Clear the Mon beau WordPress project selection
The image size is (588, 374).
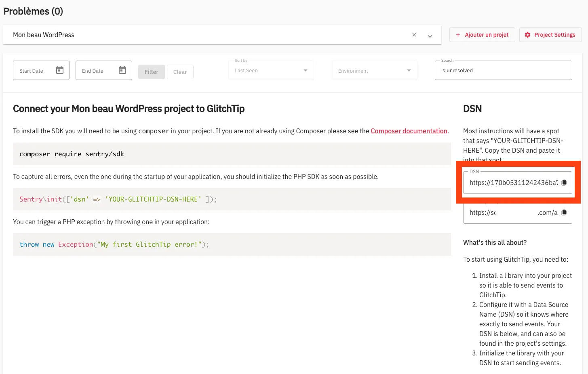(x=414, y=35)
